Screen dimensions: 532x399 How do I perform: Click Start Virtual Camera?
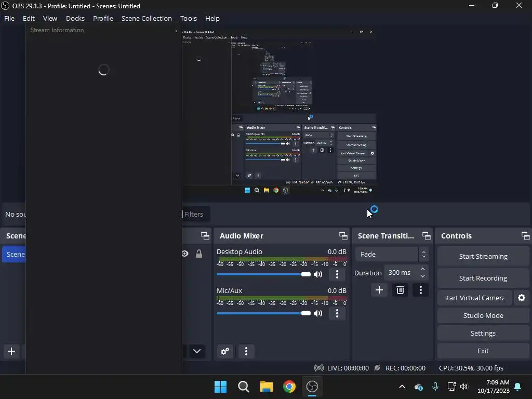[475, 298]
